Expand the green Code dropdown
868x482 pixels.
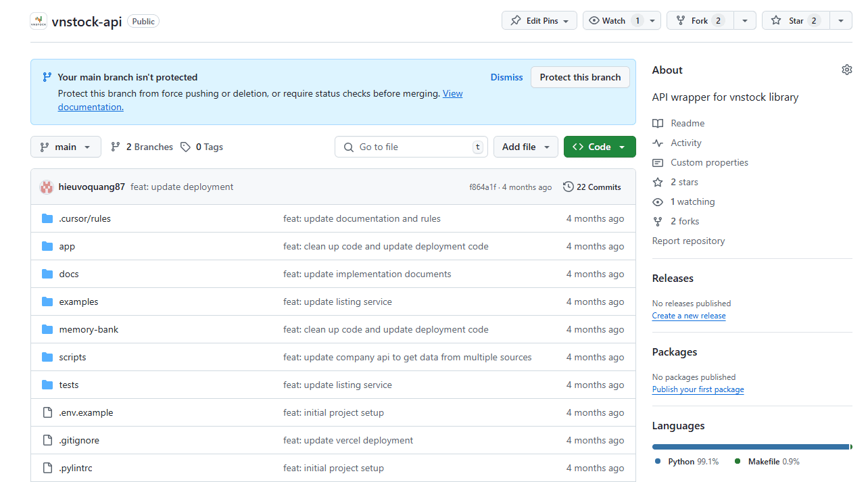(x=600, y=147)
